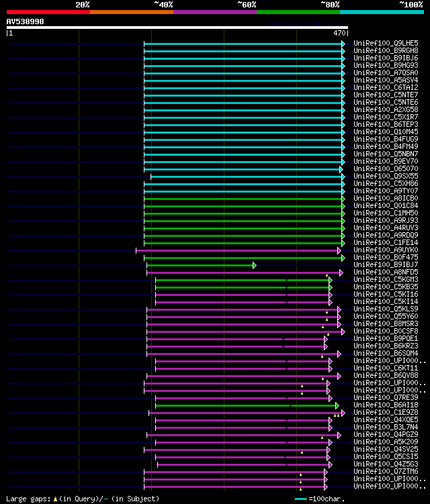Screen dimensions: 430x504
Task: Click the purple ~60% identity legend segment
Action: 215,12
